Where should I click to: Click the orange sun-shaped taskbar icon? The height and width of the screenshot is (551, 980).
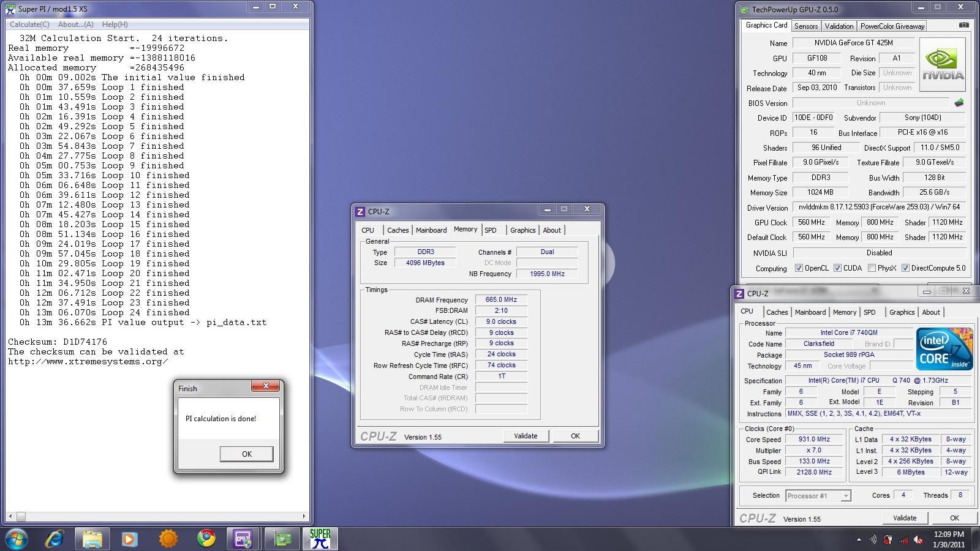tap(168, 539)
